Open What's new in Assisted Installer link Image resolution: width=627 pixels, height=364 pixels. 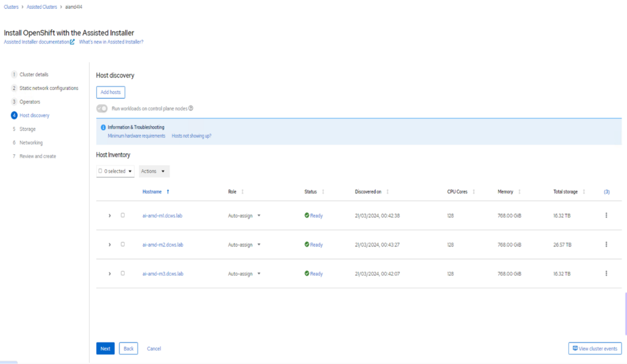[111, 42]
